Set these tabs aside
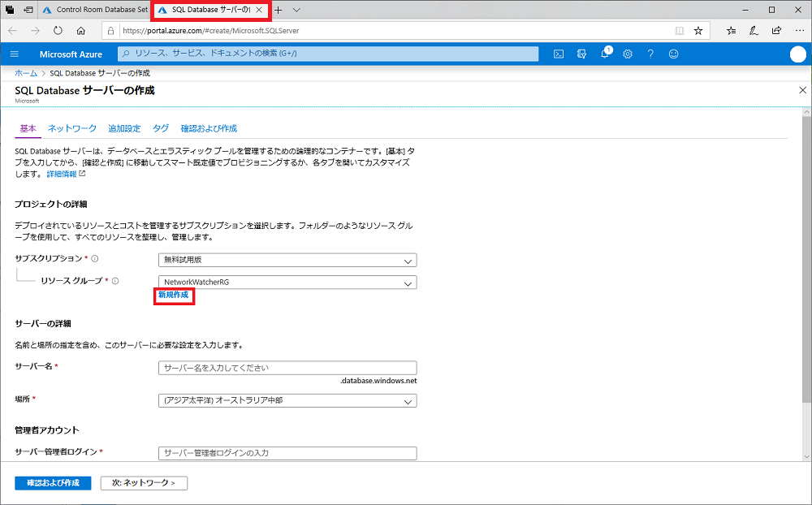The height and width of the screenshot is (505, 812). click(x=28, y=10)
